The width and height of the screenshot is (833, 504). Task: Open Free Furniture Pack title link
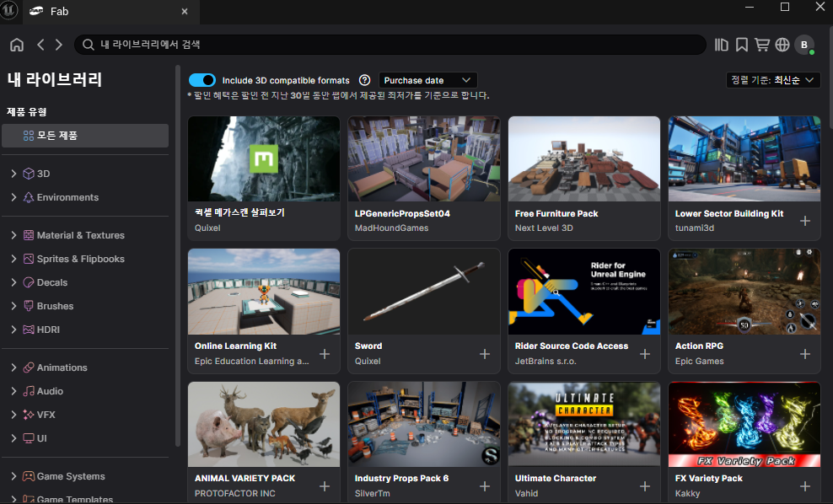pos(556,213)
